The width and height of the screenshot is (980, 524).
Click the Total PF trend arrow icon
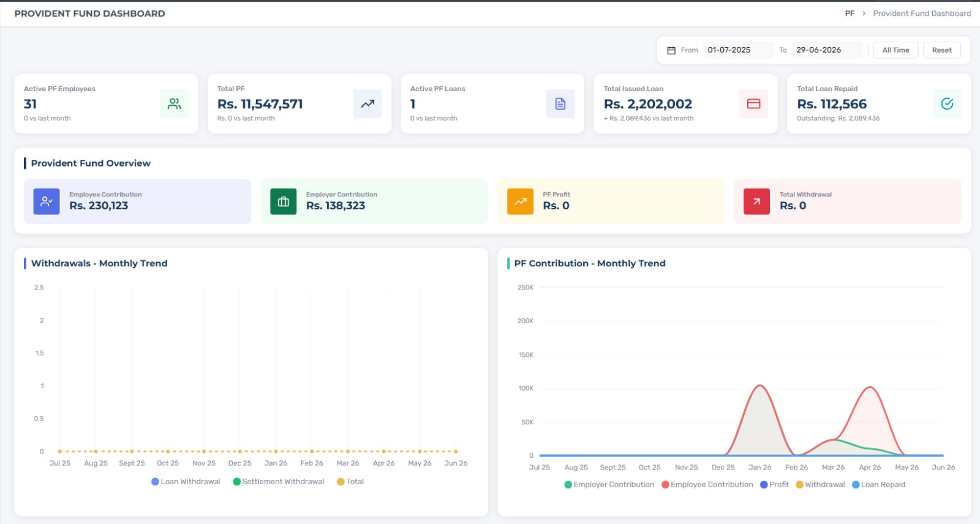pos(367,104)
